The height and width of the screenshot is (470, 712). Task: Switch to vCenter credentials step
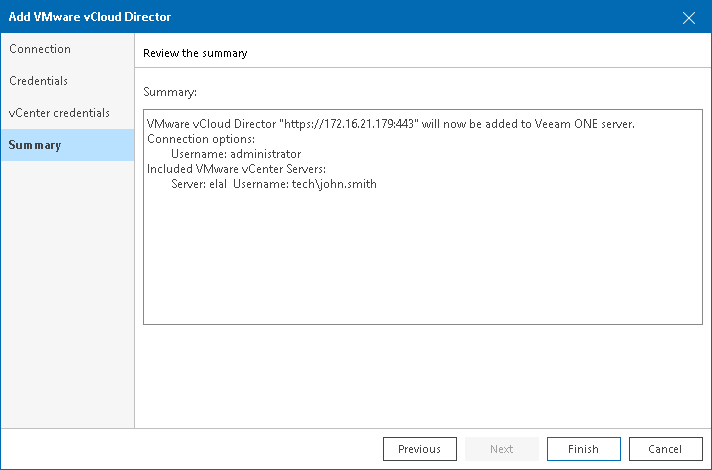59,113
